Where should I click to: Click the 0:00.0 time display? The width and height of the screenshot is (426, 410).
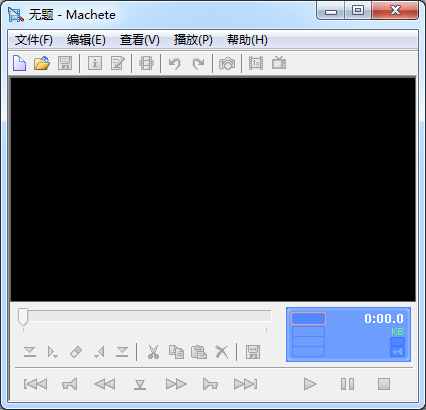[384, 319]
